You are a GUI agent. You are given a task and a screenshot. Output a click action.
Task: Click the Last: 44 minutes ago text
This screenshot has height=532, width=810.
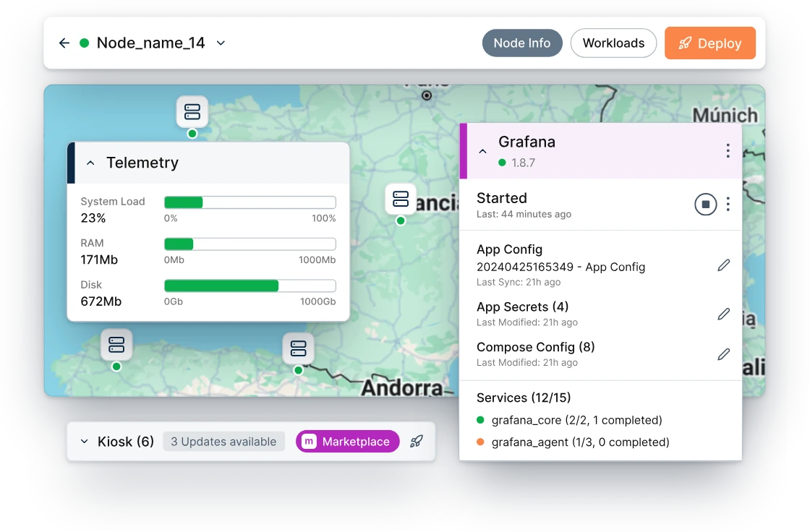(x=524, y=215)
